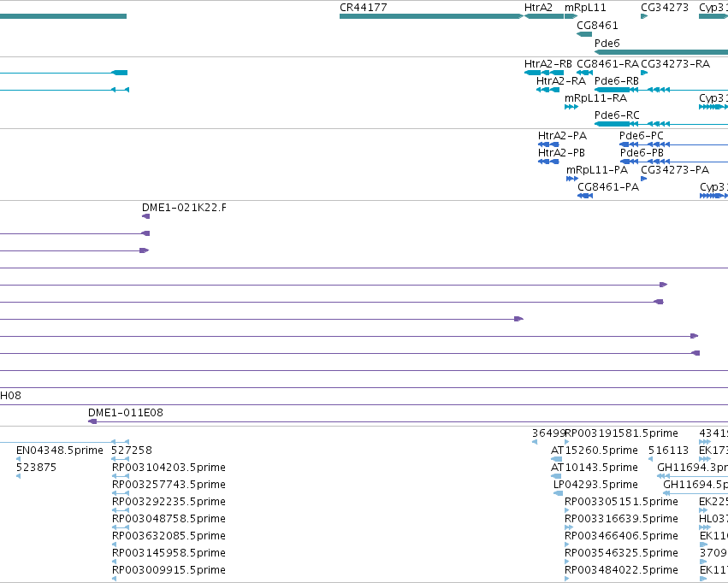Screen dimensions: 728x583
Task: Select EST label RP003305151.5prime
Action: tap(621, 502)
